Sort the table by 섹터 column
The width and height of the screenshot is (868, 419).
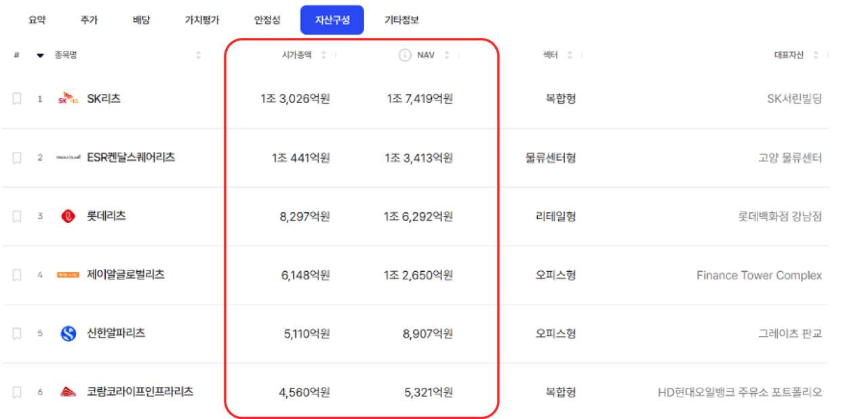(x=570, y=56)
